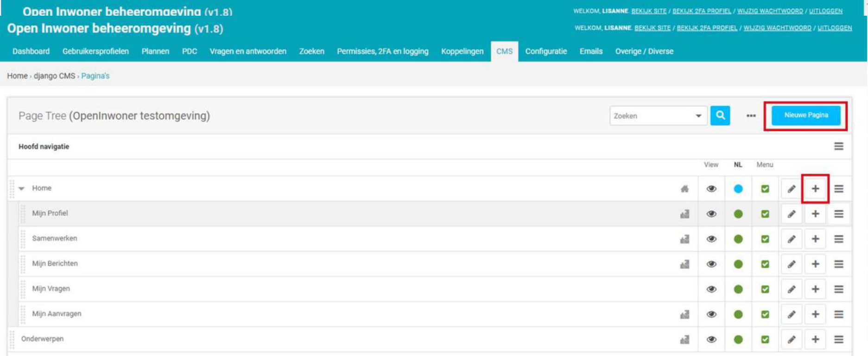
Task: Click the pencil edit icon for Home
Action: (x=792, y=189)
